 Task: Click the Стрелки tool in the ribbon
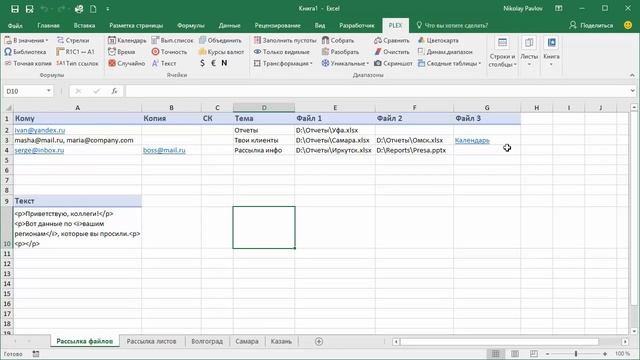[x=73, y=40]
